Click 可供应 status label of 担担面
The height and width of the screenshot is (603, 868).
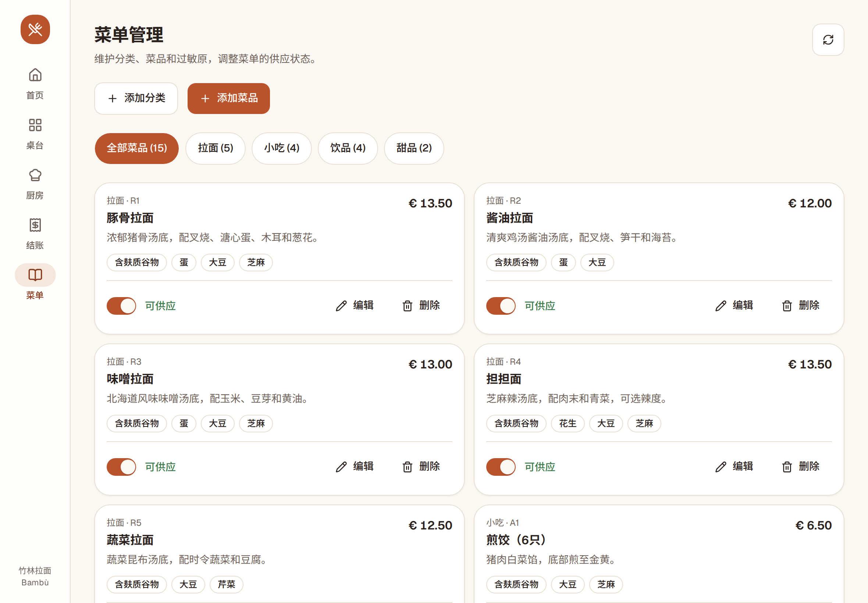point(540,467)
